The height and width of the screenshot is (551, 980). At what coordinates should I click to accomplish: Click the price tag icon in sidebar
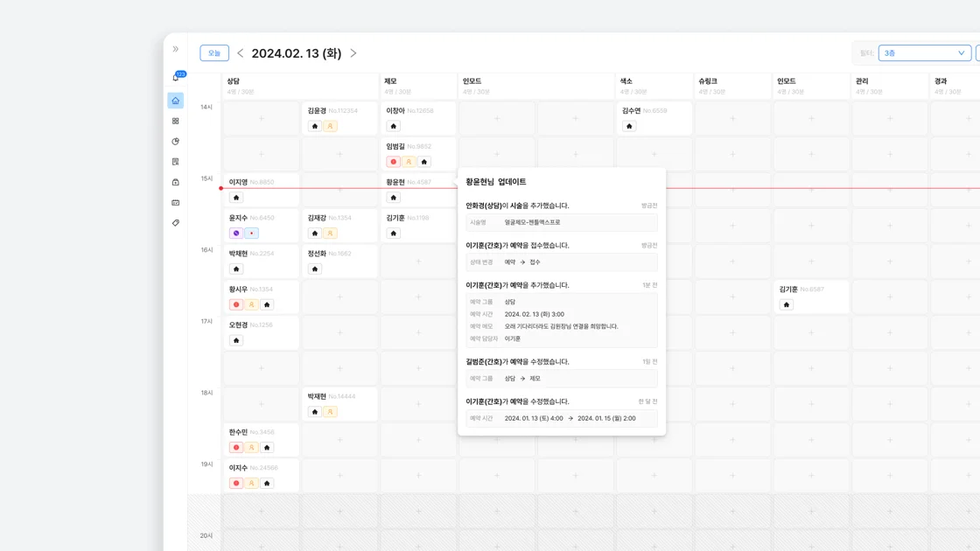[x=176, y=223]
